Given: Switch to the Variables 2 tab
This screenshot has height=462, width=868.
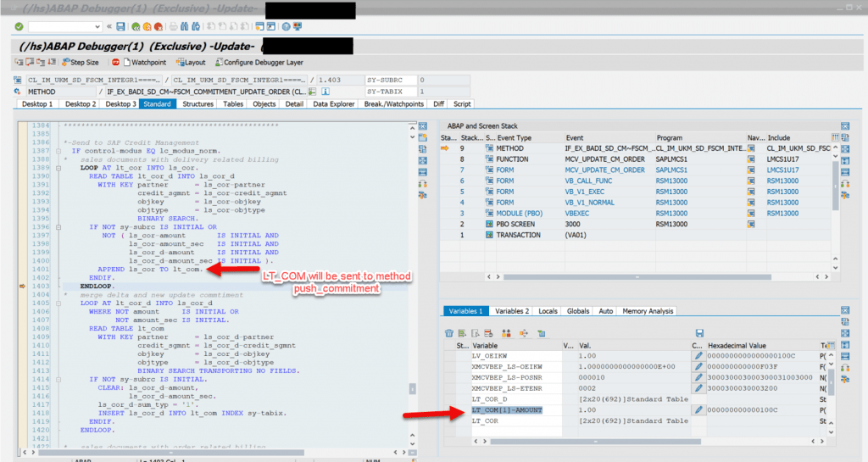Looking at the screenshot, I should [x=511, y=311].
